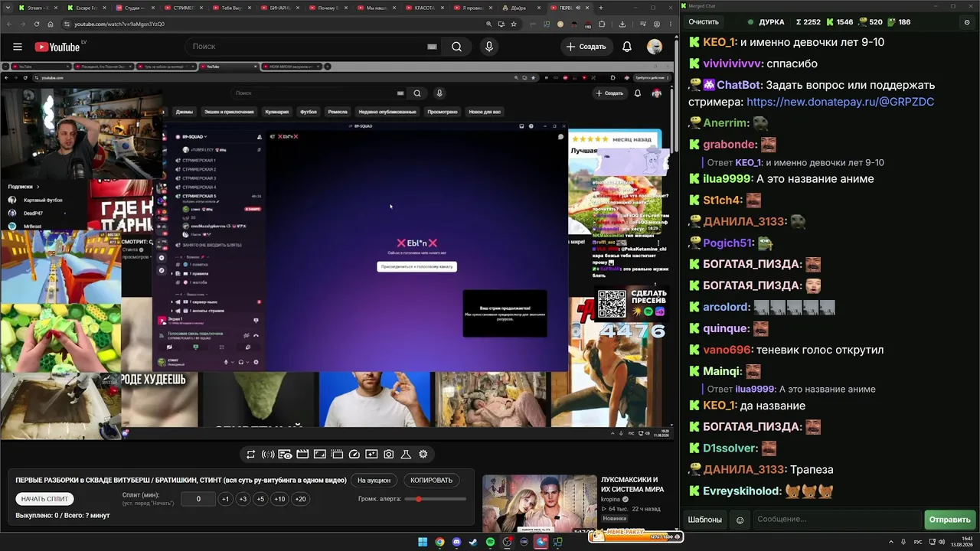Open Merged Chat settings gear

pos(967,22)
